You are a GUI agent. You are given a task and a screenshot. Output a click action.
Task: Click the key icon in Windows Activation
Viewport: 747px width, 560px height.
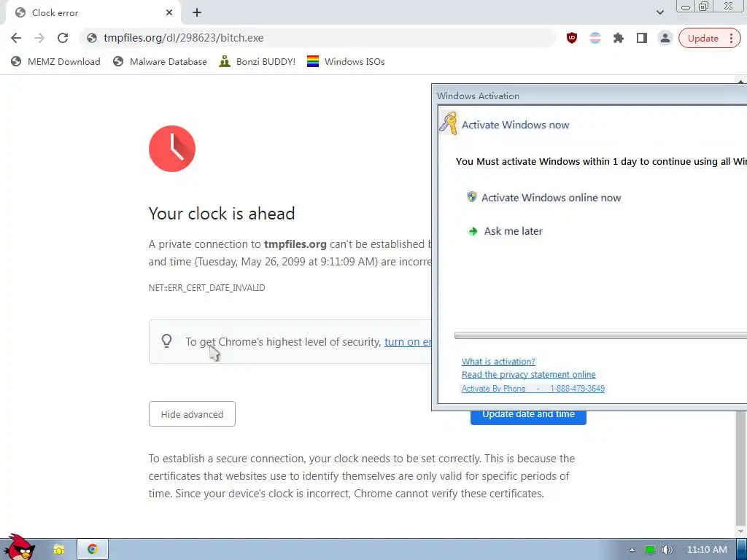point(449,122)
